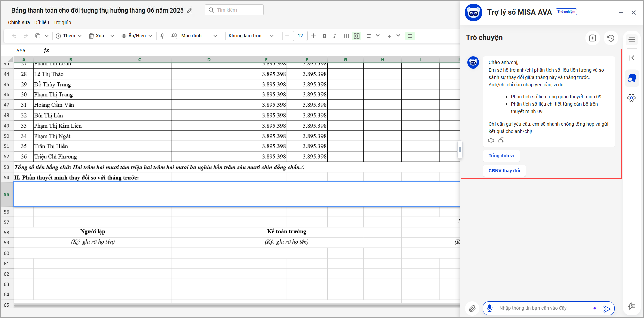The width and height of the screenshot is (644, 318).
Task: Play the greeting message aloud
Action: click(x=491, y=140)
